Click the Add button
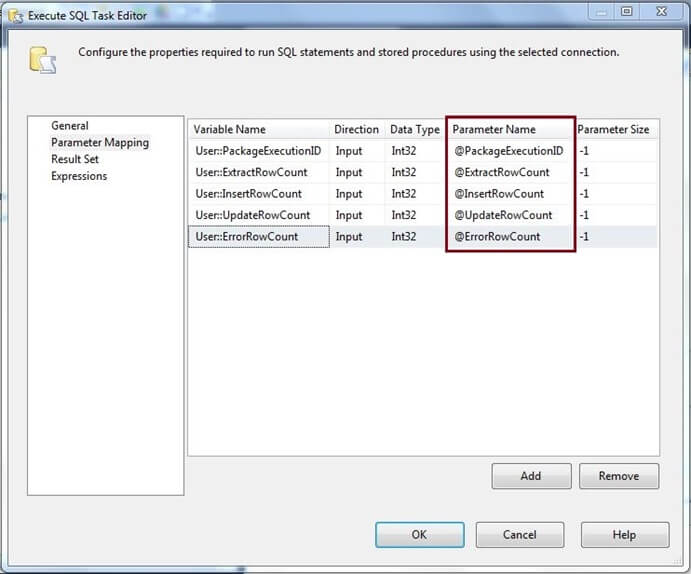The height and width of the screenshot is (574, 691). [x=531, y=476]
